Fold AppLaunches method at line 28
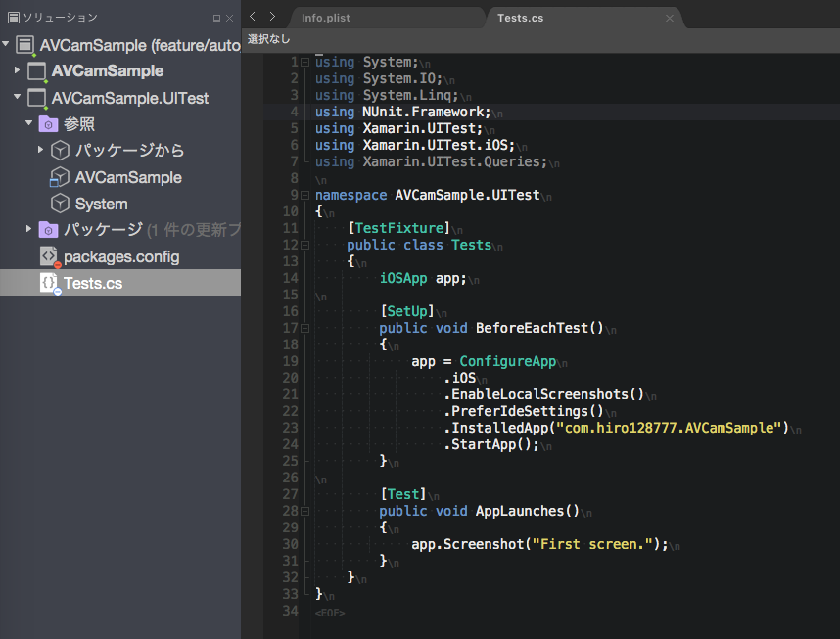This screenshot has width=840, height=639. (304, 512)
